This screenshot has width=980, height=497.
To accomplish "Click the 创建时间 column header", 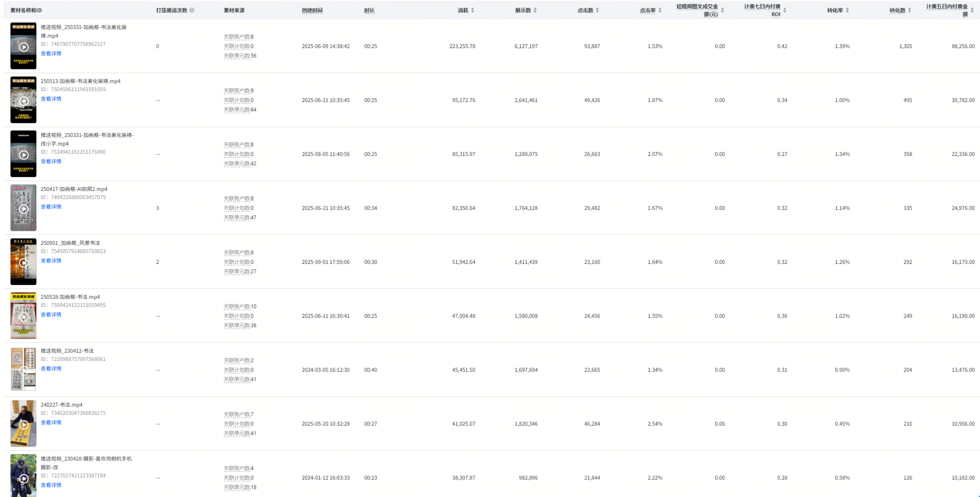I will (312, 10).
